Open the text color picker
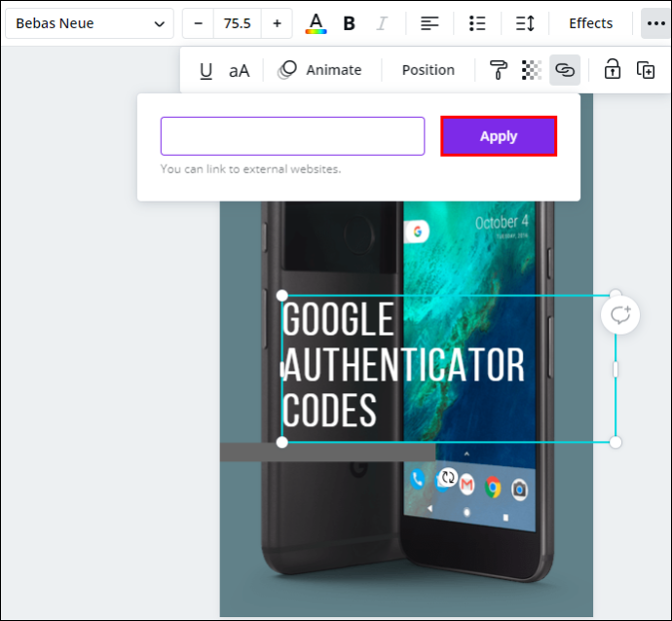This screenshot has width=672, height=621. (316, 23)
